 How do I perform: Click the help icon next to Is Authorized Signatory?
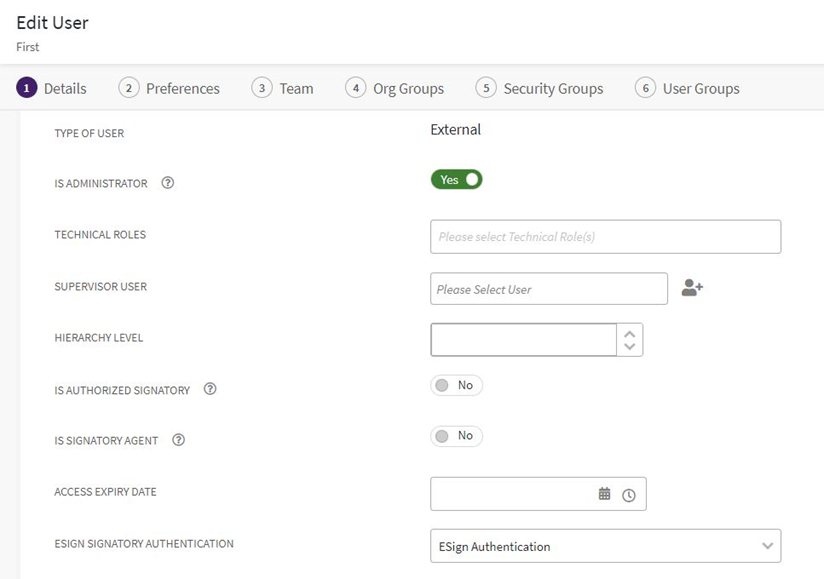(210, 389)
